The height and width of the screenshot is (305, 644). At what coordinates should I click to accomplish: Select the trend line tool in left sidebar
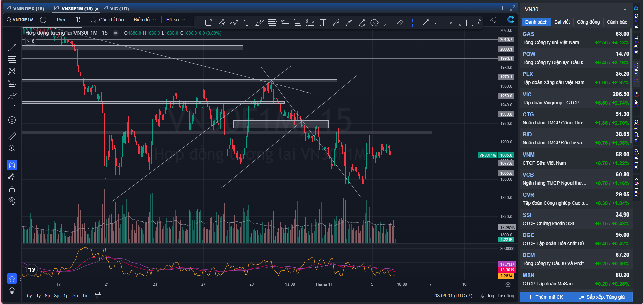(x=12, y=48)
